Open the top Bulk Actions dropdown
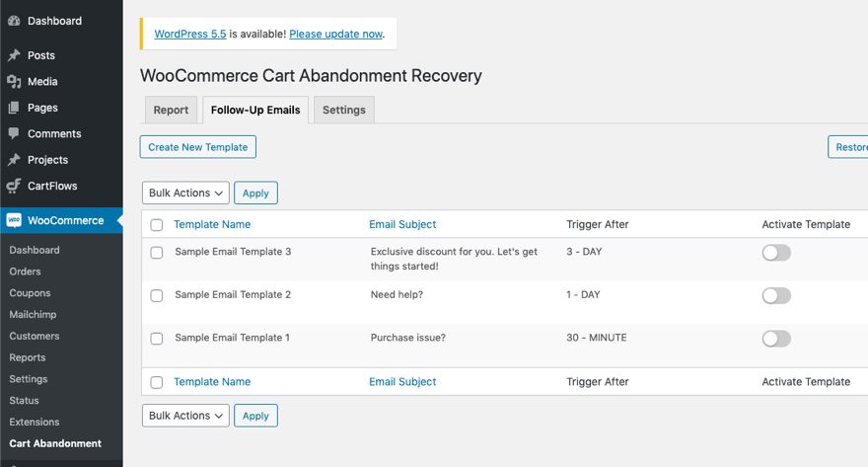The width and height of the screenshot is (868, 467). coord(185,193)
